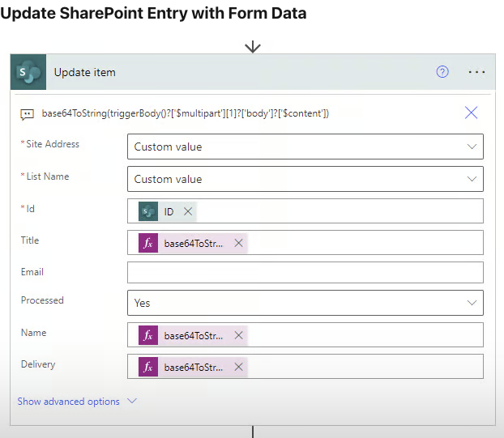Viewport: 504px width, 438px height.
Task: Select the base64ToStr expression in Delivery field
Action: [x=193, y=368]
